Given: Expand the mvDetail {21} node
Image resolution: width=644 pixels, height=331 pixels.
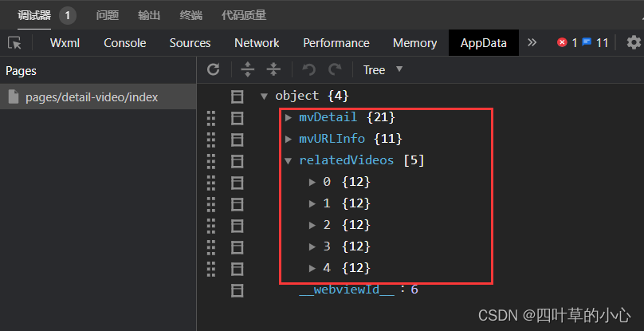Looking at the screenshot, I should (289, 117).
